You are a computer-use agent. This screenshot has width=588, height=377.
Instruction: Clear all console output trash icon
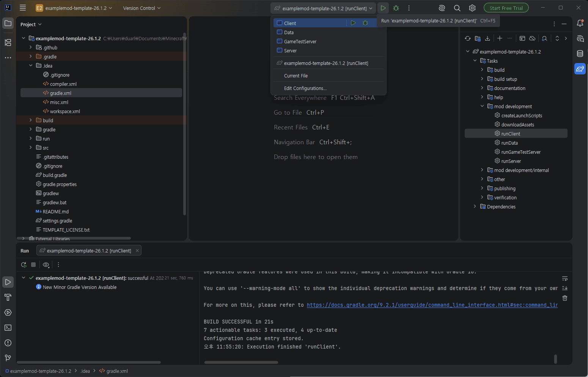565,298
